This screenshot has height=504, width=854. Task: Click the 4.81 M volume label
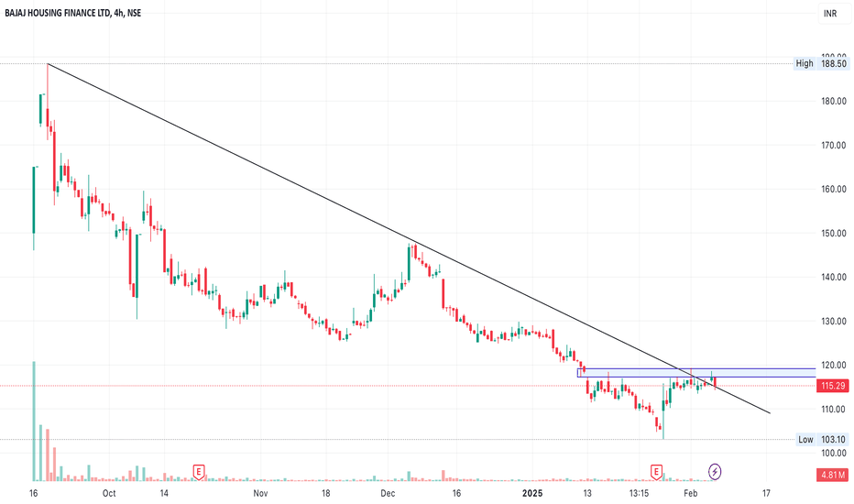click(833, 475)
